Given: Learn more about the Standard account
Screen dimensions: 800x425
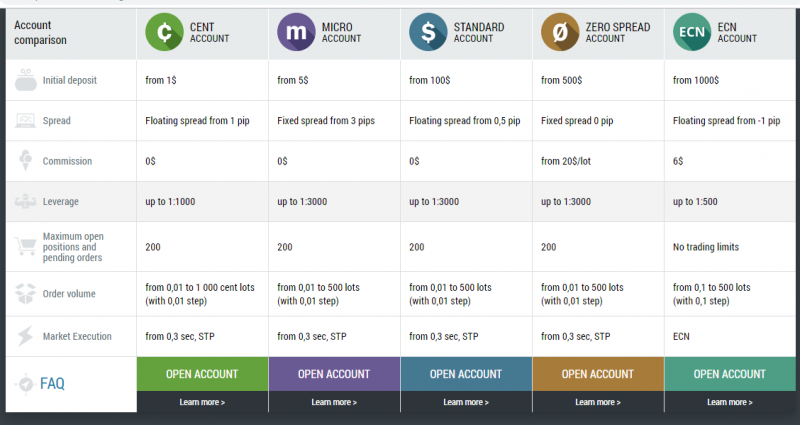Looking at the screenshot, I should pos(466,402).
